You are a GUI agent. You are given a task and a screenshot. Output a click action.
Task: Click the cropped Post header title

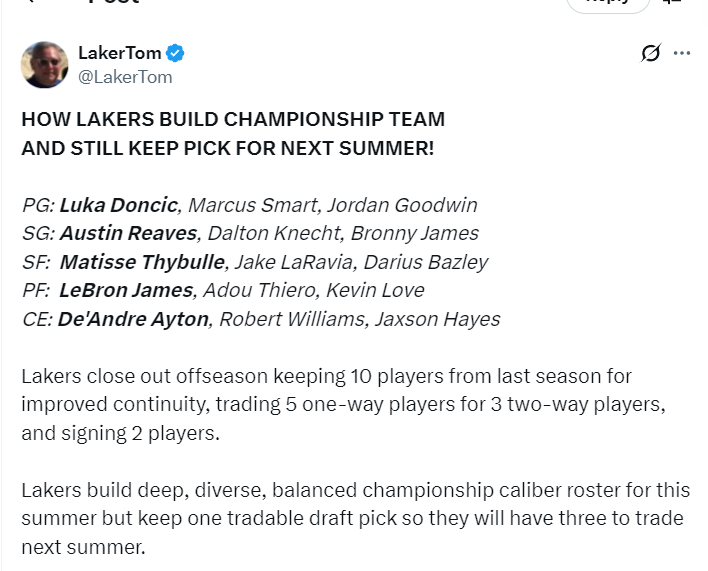click(x=114, y=2)
